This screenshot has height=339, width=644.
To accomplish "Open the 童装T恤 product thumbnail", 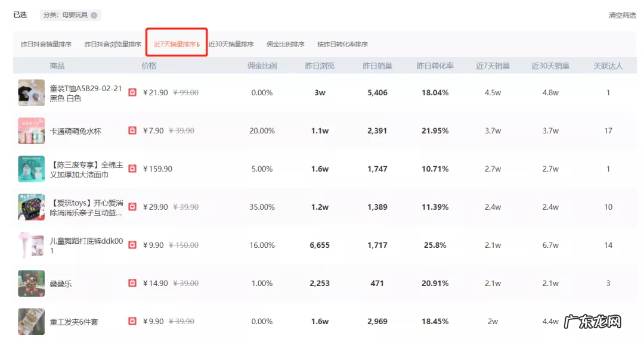I will pos(31,93).
